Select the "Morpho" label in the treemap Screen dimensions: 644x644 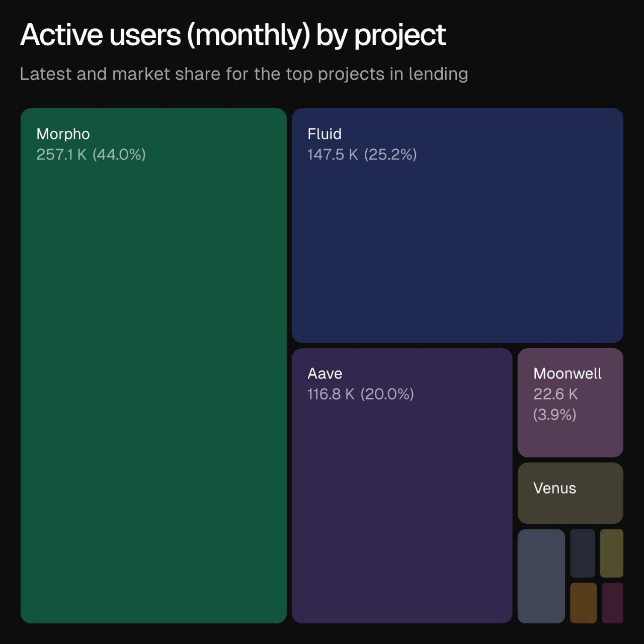pos(63,134)
